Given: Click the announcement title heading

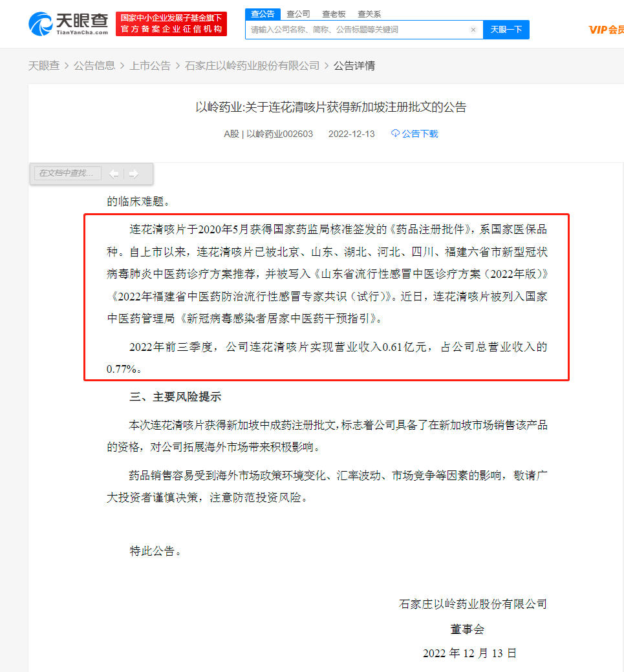Looking at the screenshot, I should click(x=330, y=107).
